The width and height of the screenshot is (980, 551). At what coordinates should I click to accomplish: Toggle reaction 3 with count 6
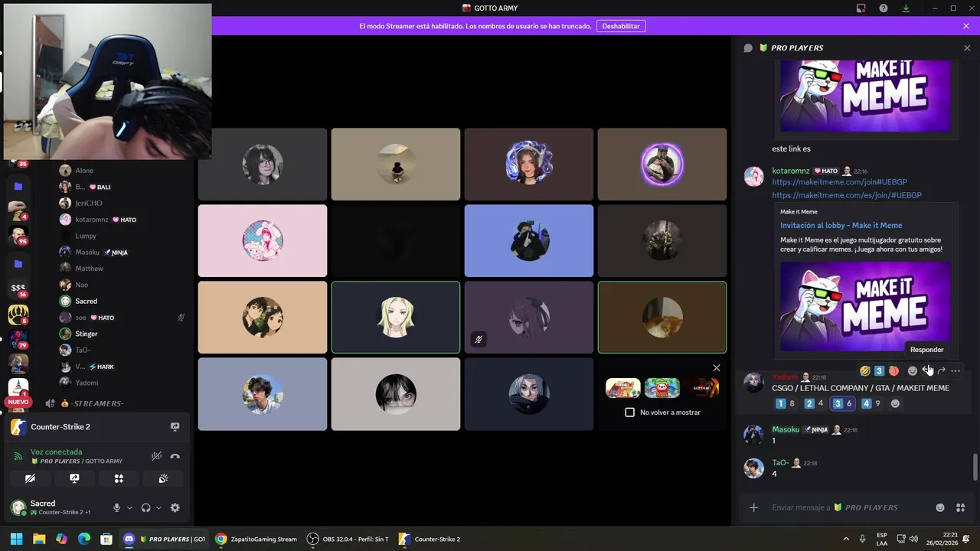coord(843,403)
